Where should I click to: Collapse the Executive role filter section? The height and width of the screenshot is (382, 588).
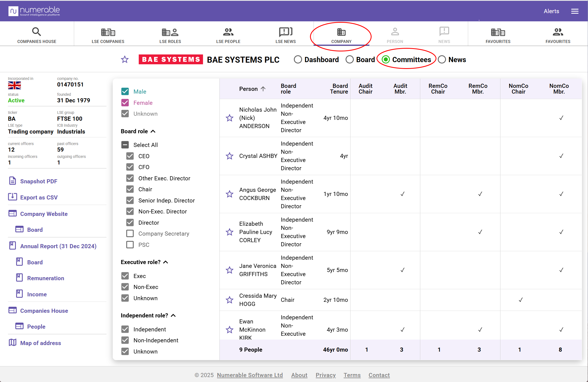point(166,262)
